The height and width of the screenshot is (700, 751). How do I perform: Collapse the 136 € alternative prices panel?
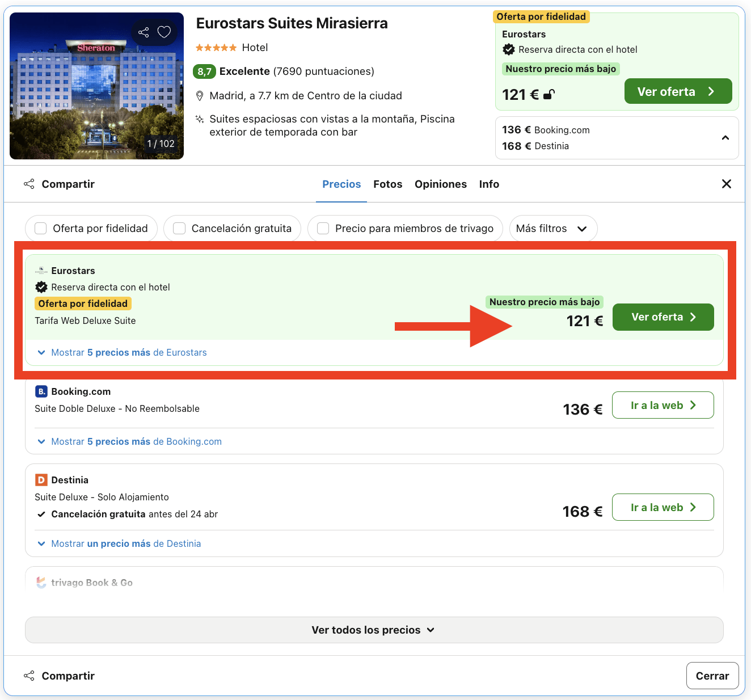(725, 137)
